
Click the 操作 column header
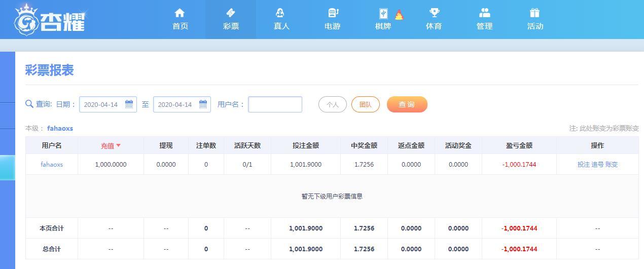tap(597, 145)
